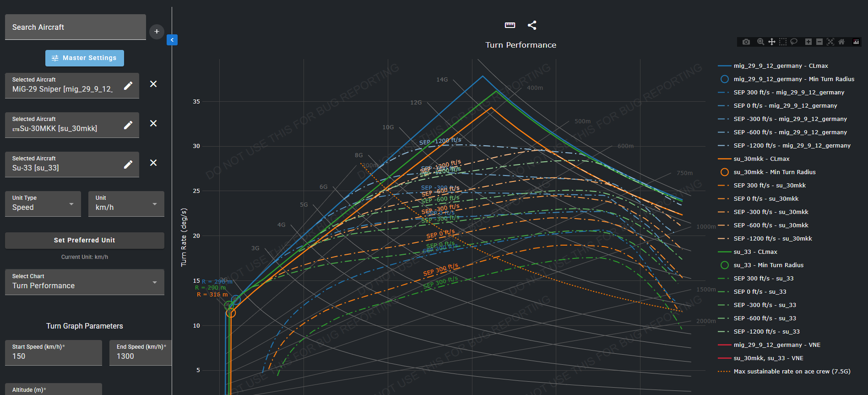Hide SEP -300 ft/s su_30mkk trace
The image size is (868, 395).
click(764, 212)
